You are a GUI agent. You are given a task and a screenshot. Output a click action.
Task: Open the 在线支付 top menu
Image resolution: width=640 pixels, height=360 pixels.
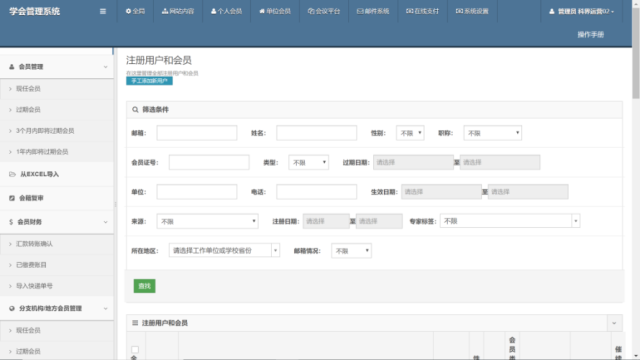(422, 11)
